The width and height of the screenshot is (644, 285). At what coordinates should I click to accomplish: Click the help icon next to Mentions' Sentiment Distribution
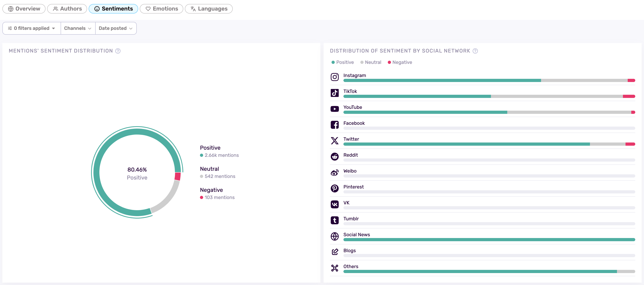118,51
